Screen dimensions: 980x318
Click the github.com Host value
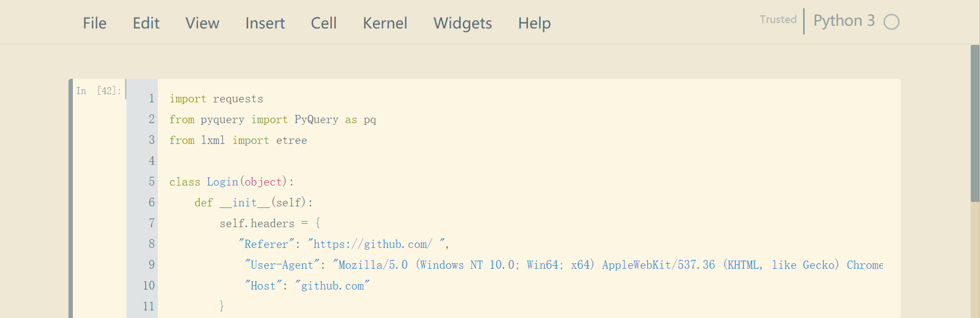333,285
